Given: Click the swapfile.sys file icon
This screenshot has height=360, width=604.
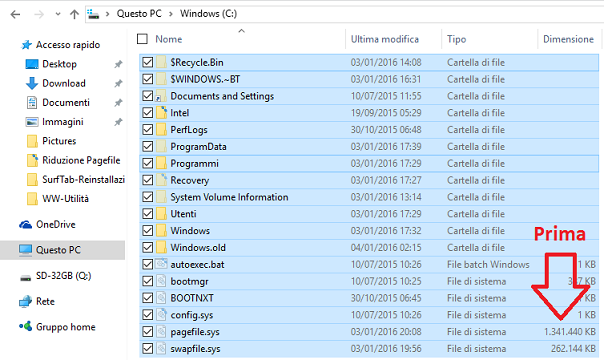Looking at the screenshot, I should 161,348.
